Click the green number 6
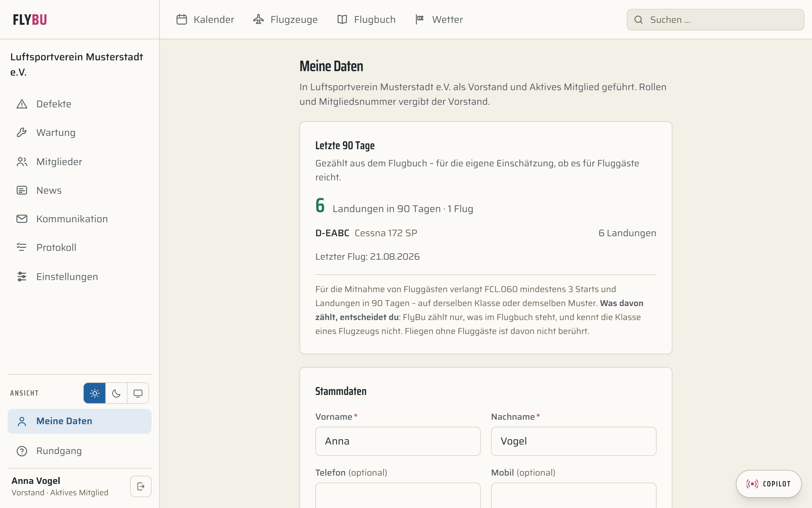 pos(320,205)
